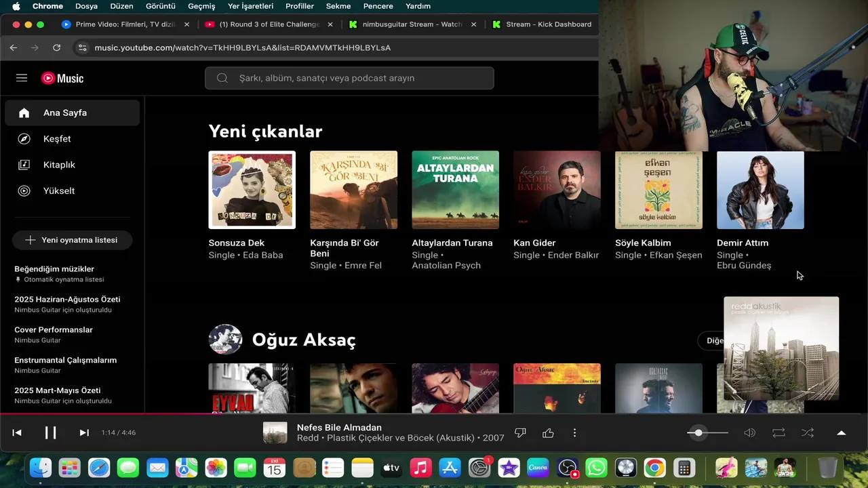Open Canva from the Dock
This screenshot has width=868, height=488.
(x=538, y=468)
